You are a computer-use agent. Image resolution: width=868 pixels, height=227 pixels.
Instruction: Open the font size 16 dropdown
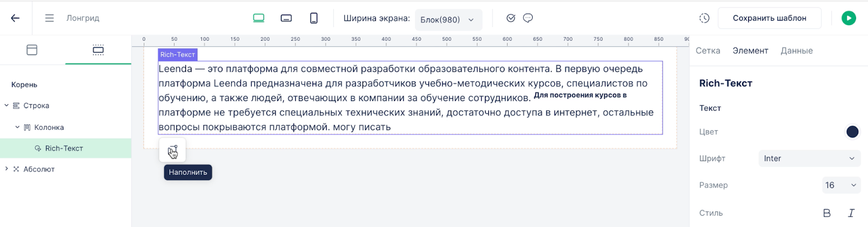840,185
